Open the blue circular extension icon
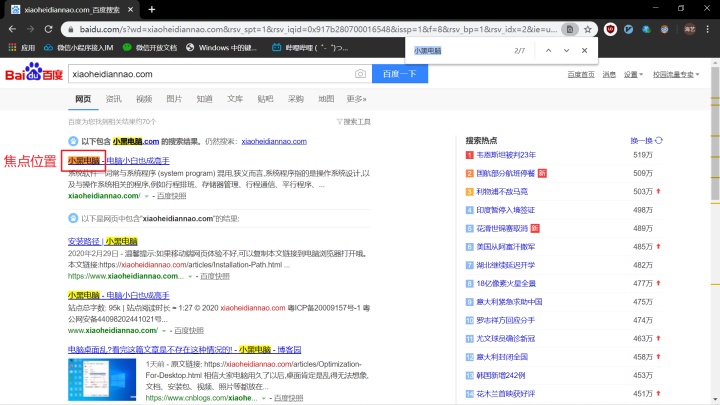Screen dimensions: 720x405 tap(628, 29)
